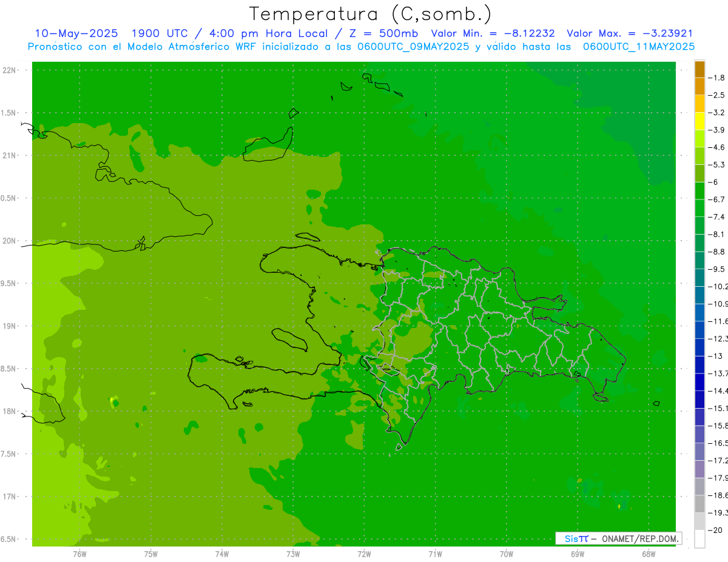
Task: Click the "68W" longitude axis label
Action: [x=649, y=554]
